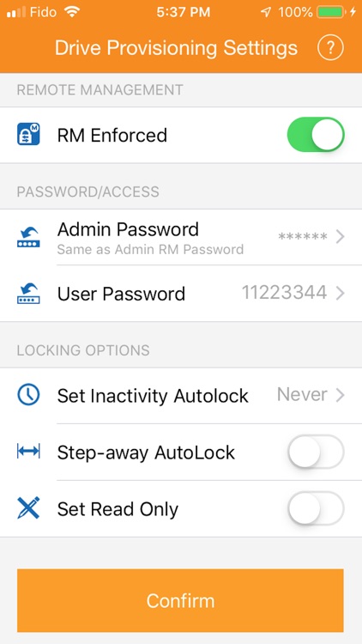This screenshot has width=362, height=644.
Task: Tap the 100% battery percentage
Action: click(295, 12)
